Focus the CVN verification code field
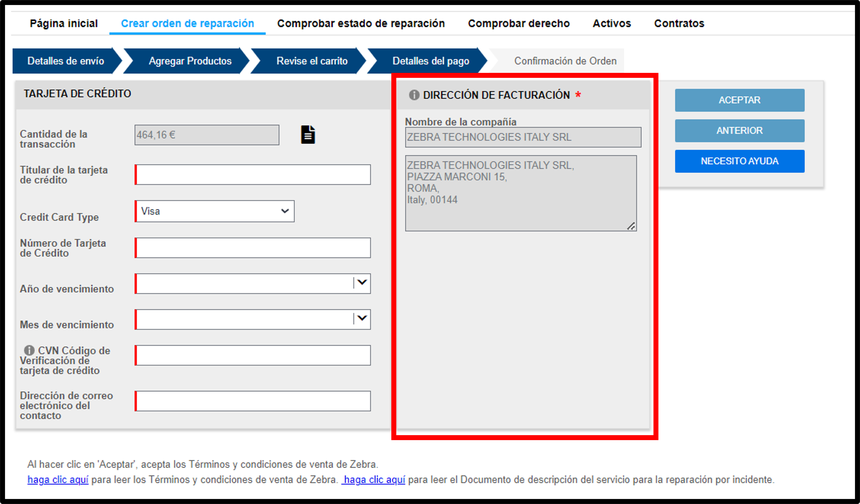Image resolution: width=860 pixels, height=504 pixels. [x=253, y=355]
